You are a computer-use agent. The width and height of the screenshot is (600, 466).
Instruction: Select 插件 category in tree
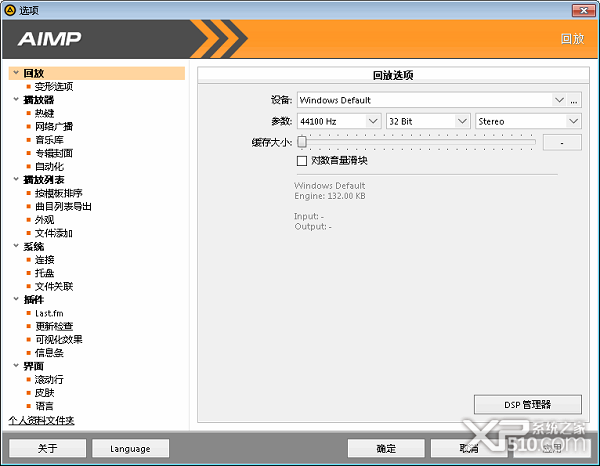coord(34,300)
